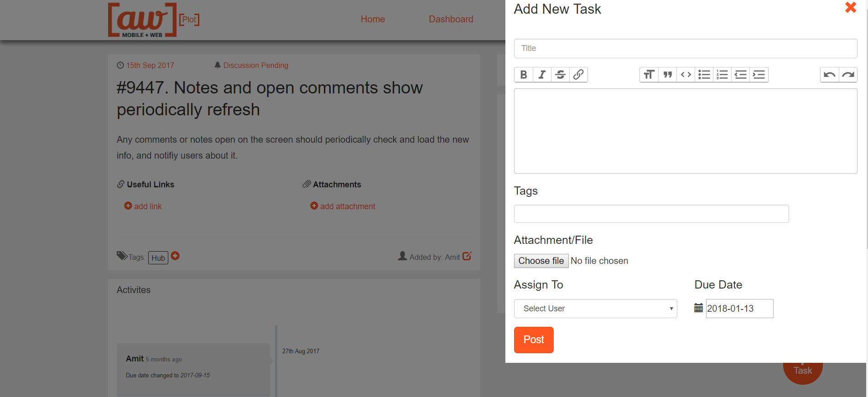868x397 pixels.
Task: Click the Hub tag
Action: coord(158,258)
